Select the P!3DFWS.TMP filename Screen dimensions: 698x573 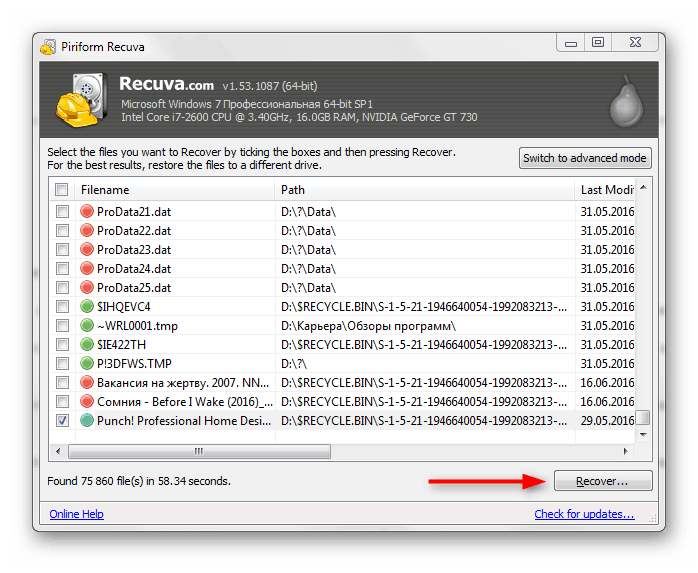[x=134, y=364]
